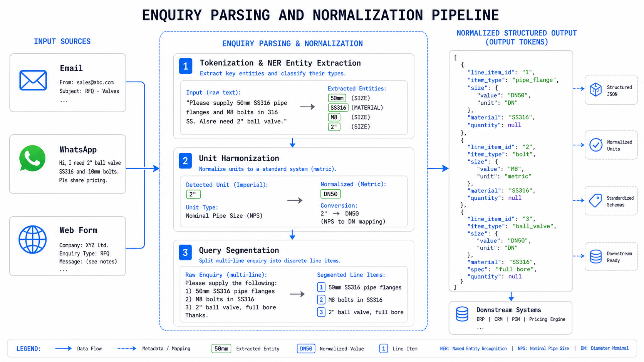Click 'Raw Enquiry (multi-line):' label

pyautogui.click(x=226, y=275)
